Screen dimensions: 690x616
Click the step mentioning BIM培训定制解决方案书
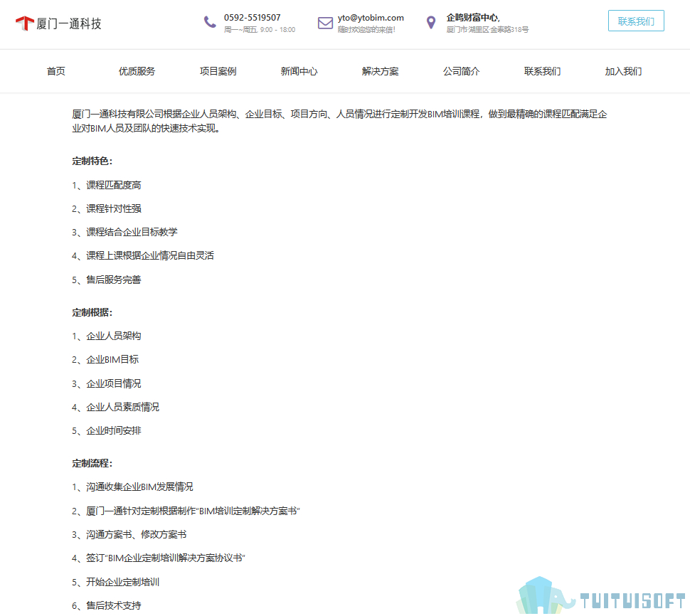(186, 511)
